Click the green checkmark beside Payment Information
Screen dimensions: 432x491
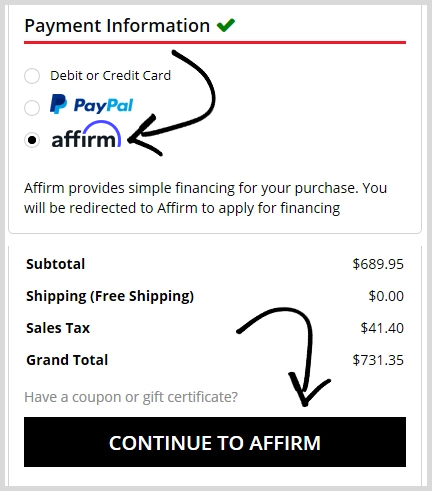tap(226, 25)
